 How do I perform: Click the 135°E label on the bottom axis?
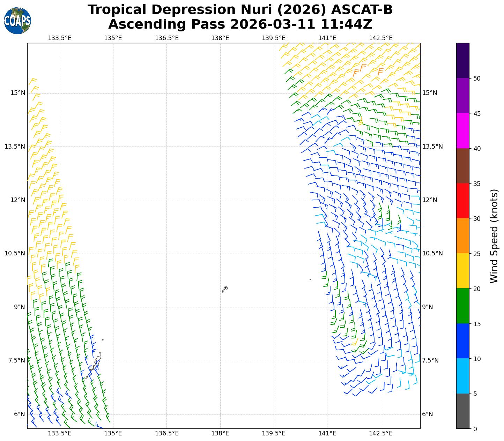(x=113, y=433)
